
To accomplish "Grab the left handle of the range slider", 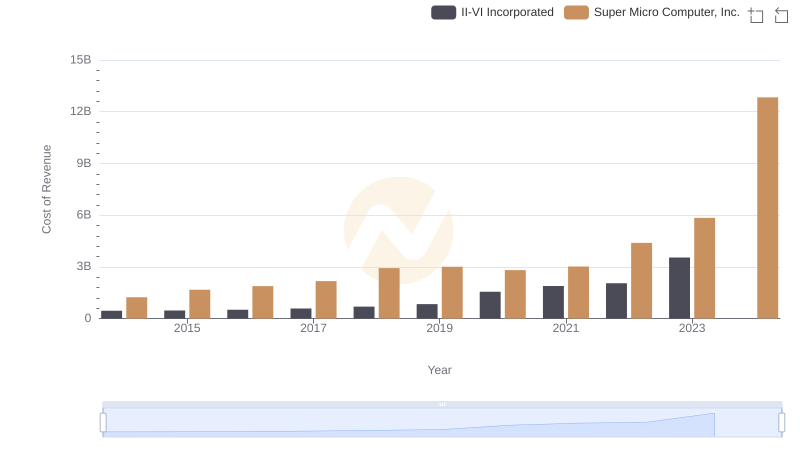I will (103, 423).
